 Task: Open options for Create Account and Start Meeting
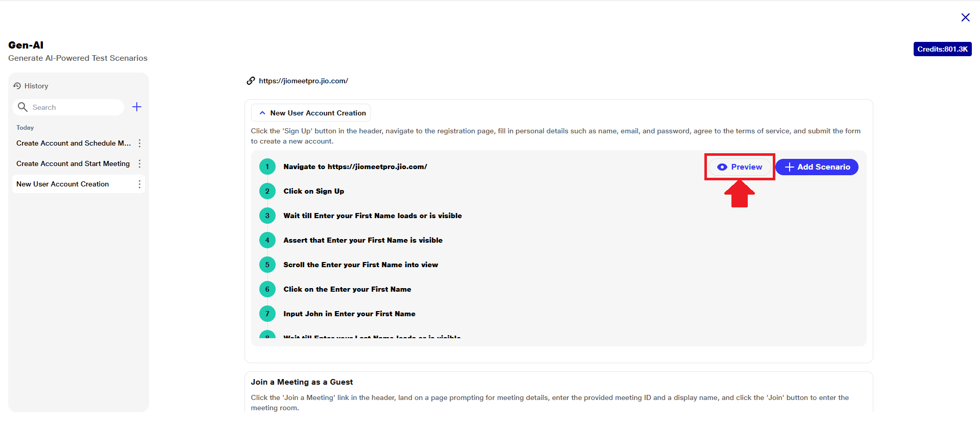tap(139, 164)
